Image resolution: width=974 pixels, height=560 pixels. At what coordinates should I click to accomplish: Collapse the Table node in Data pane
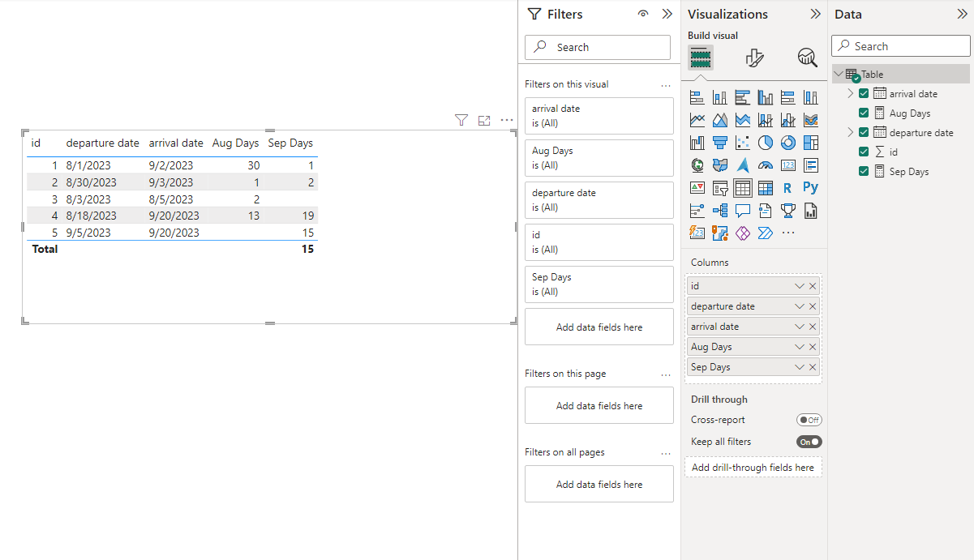[x=839, y=74]
